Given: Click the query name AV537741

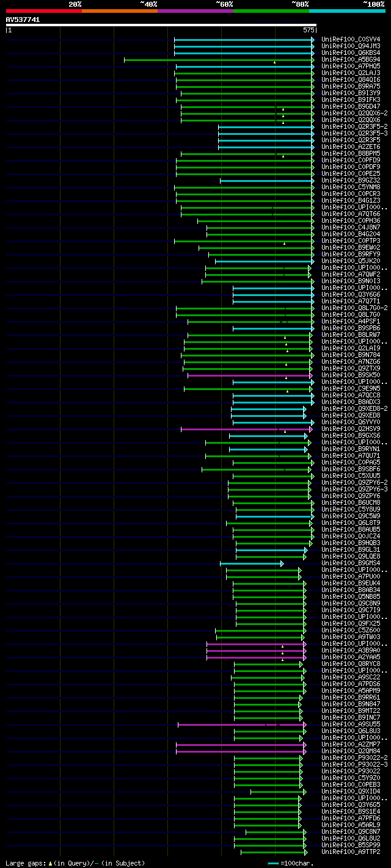Looking at the screenshot, I should [23, 20].
